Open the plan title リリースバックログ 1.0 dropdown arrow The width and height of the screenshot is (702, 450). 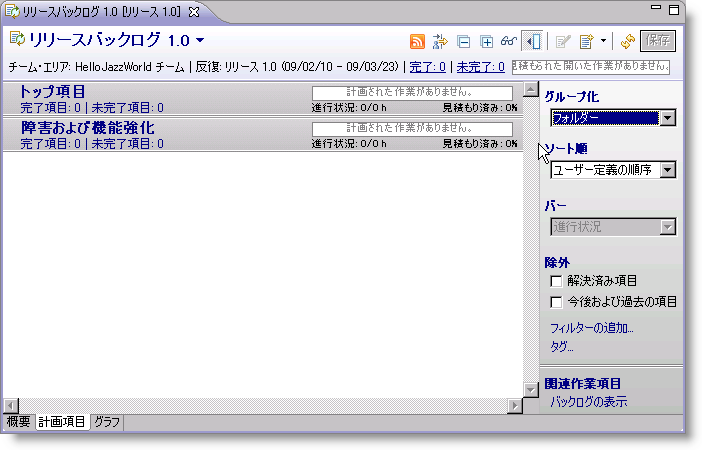coord(200,40)
